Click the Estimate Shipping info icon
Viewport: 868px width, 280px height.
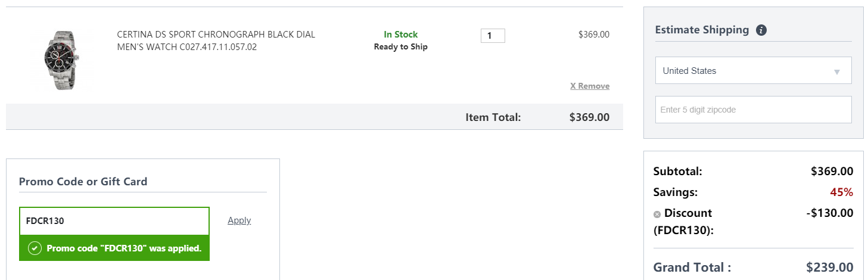coord(761,30)
